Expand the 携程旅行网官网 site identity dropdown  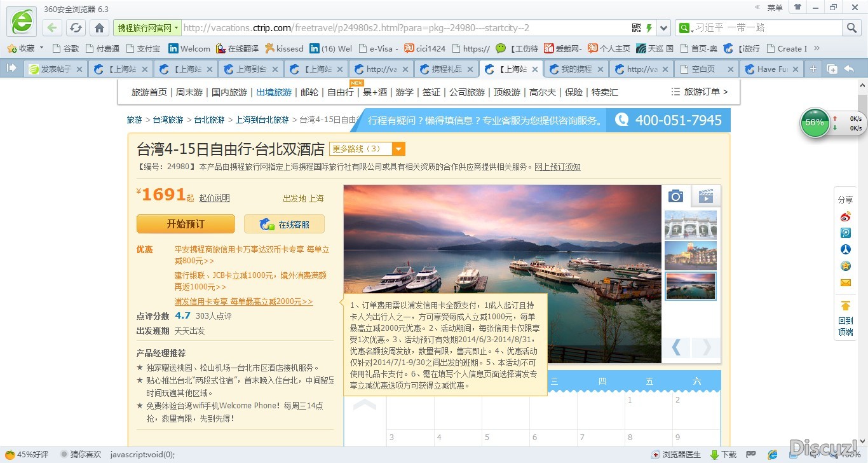click(x=147, y=28)
